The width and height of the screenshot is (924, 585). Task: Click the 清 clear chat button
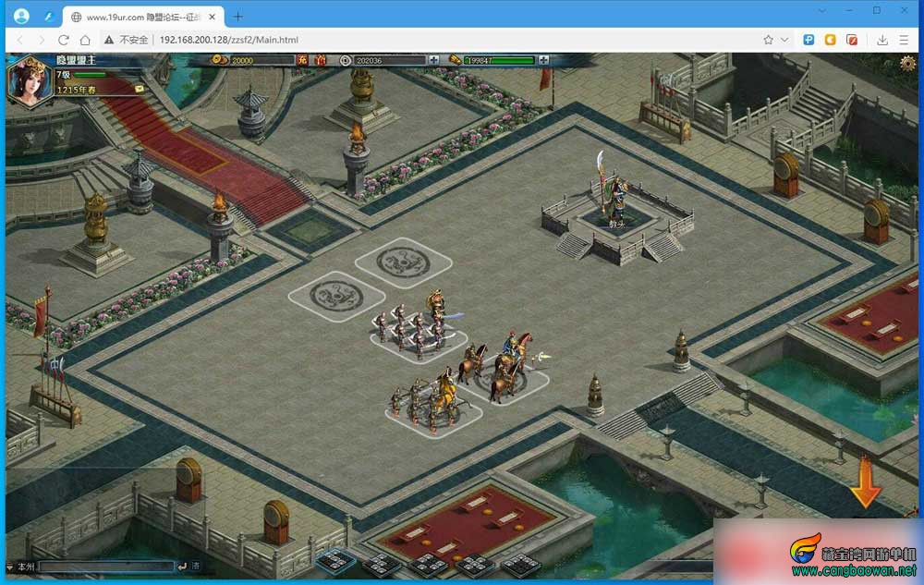[196, 567]
